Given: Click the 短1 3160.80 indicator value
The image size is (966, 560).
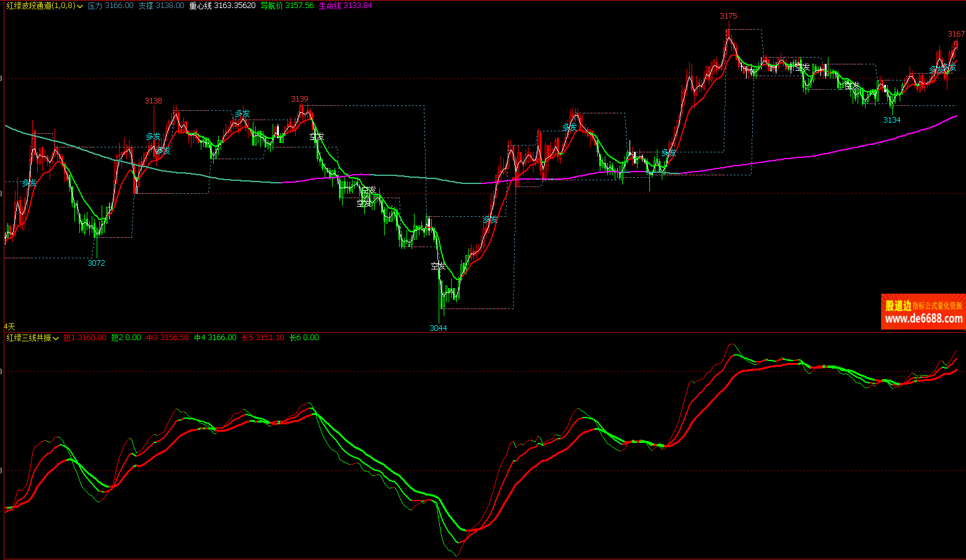Looking at the screenshot, I should click(85, 338).
